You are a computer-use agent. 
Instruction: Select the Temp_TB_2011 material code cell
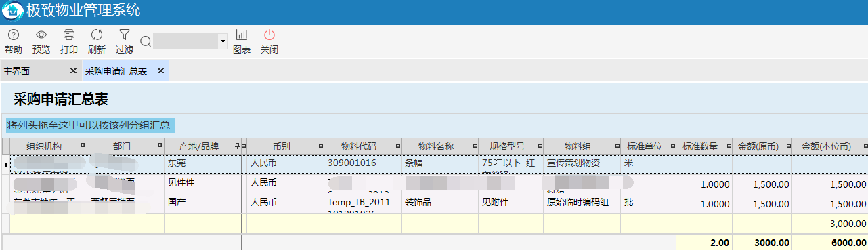362,204
